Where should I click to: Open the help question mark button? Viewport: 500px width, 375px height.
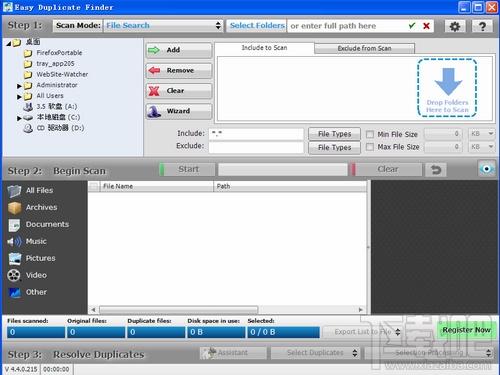pyautogui.click(x=482, y=26)
